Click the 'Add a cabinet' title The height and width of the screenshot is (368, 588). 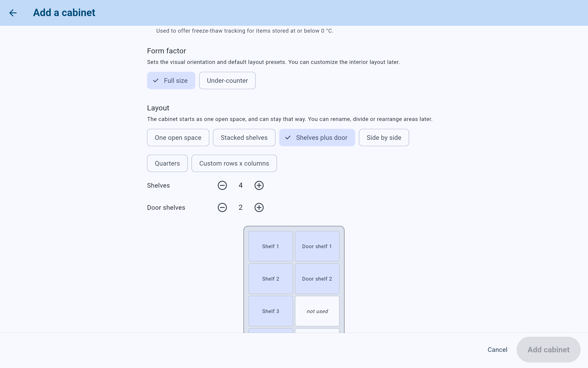point(64,13)
